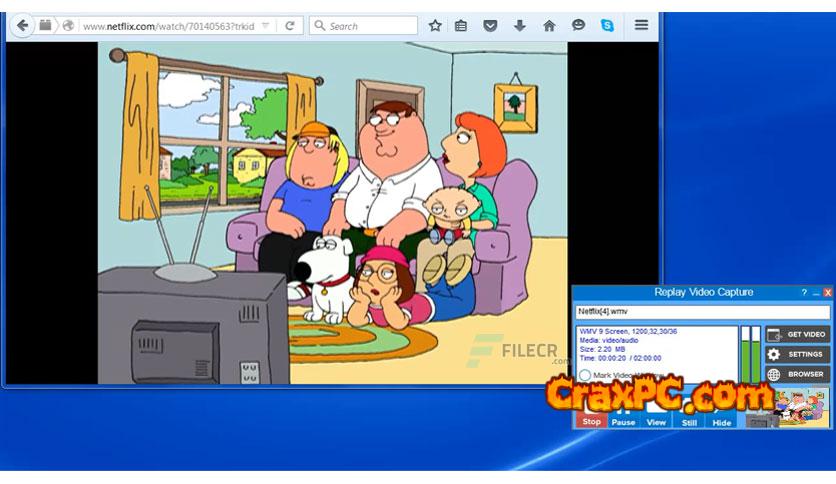
Task: Hide the Replay Video Capture window
Action: [x=721, y=419]
